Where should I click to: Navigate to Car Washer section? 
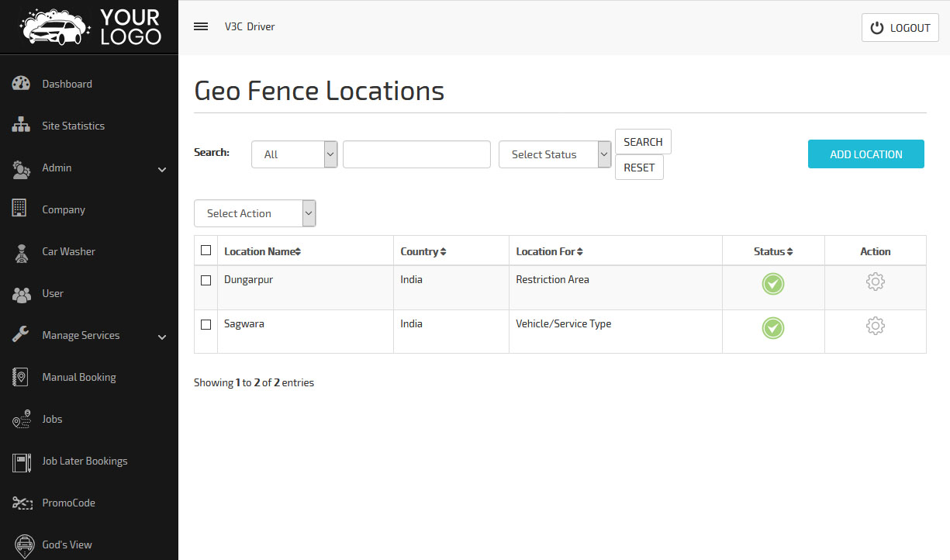pyautogui.click(x=68, y=251)
